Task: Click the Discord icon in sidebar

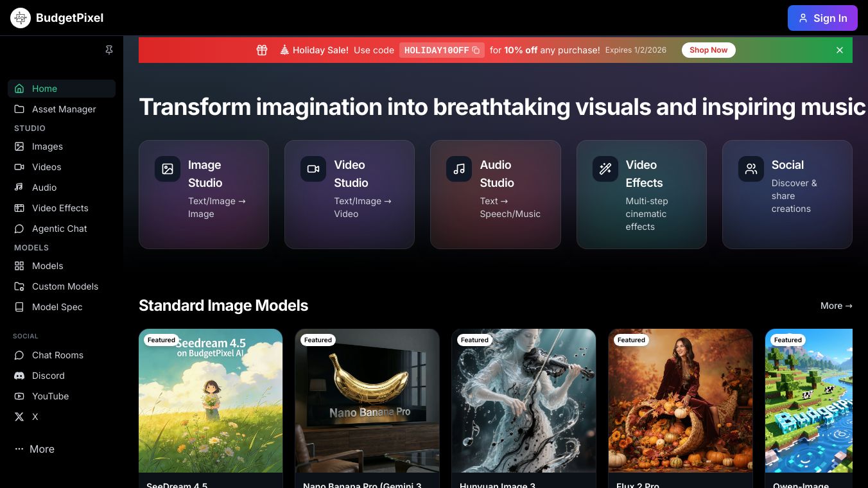Action: tap(19, 376)
